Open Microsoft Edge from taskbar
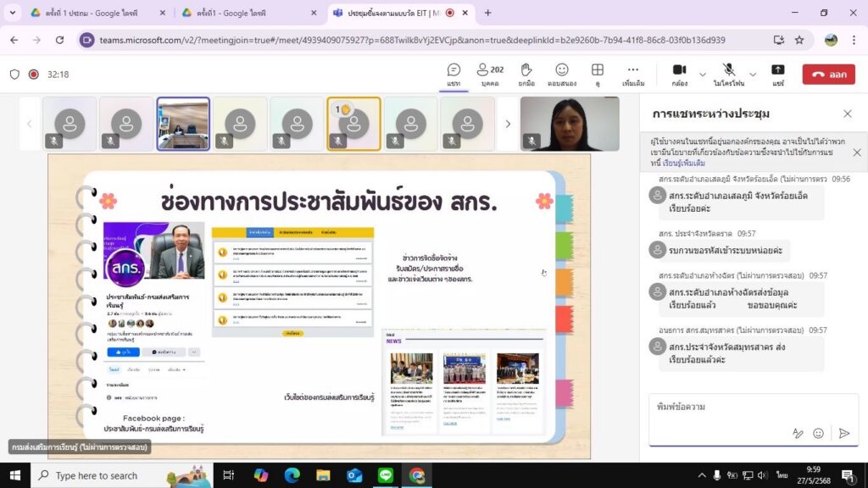The image size is (868, 488). tap(292, 475)
